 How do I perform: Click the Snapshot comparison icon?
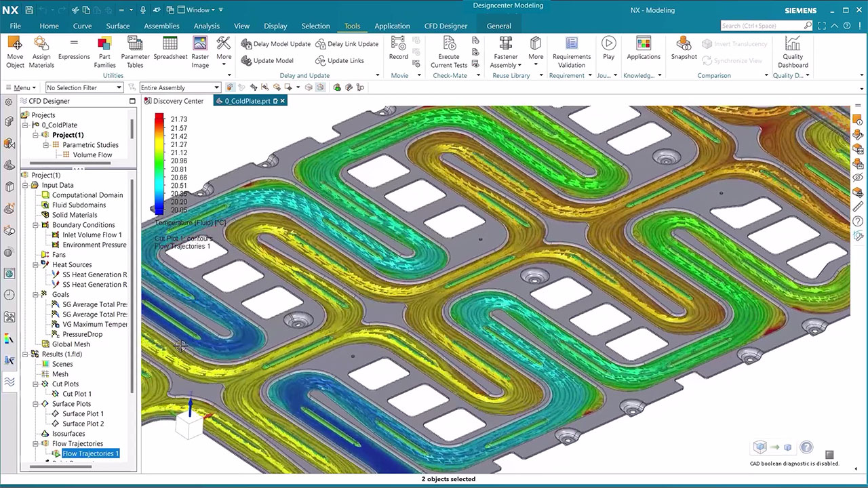click(x=684, y=44)
